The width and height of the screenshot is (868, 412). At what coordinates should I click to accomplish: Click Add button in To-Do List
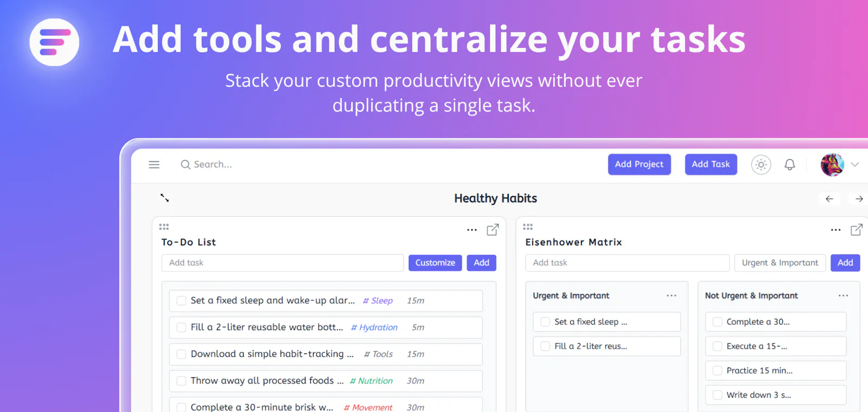[482, 263]
